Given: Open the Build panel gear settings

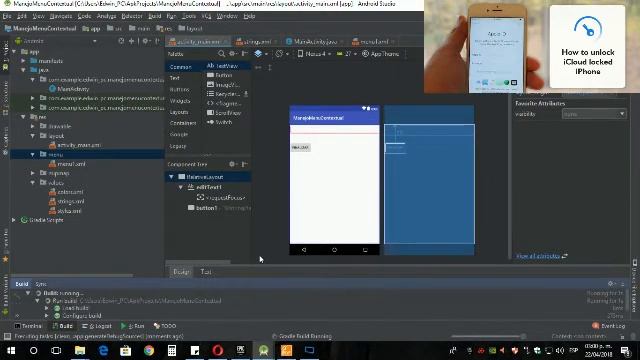Looking at the screenshot, I should [611, 283].
